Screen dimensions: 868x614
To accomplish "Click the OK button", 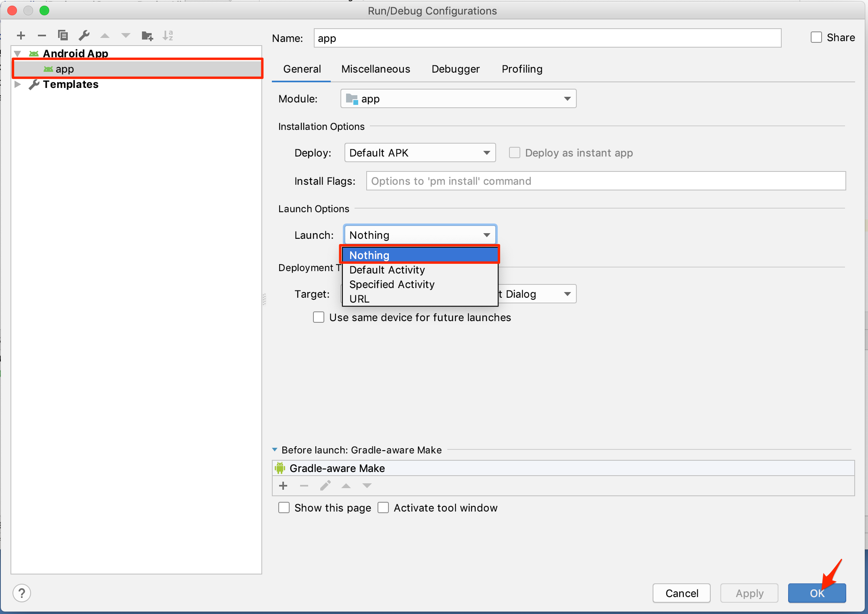I will tap(817, 593).
